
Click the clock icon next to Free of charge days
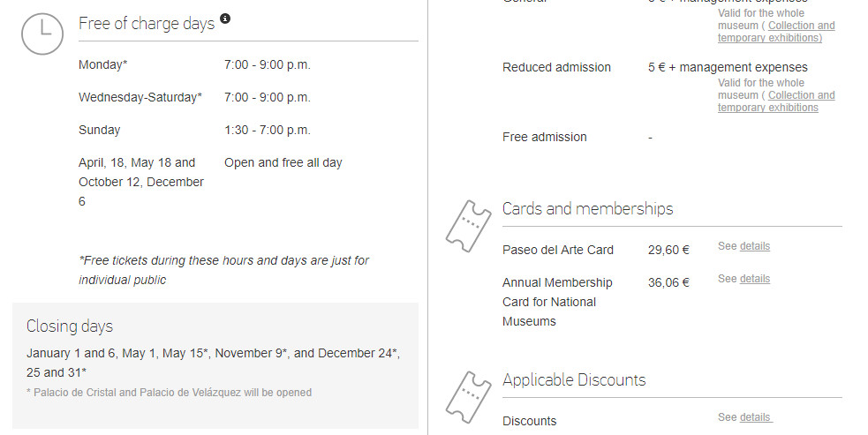[42, 34]
